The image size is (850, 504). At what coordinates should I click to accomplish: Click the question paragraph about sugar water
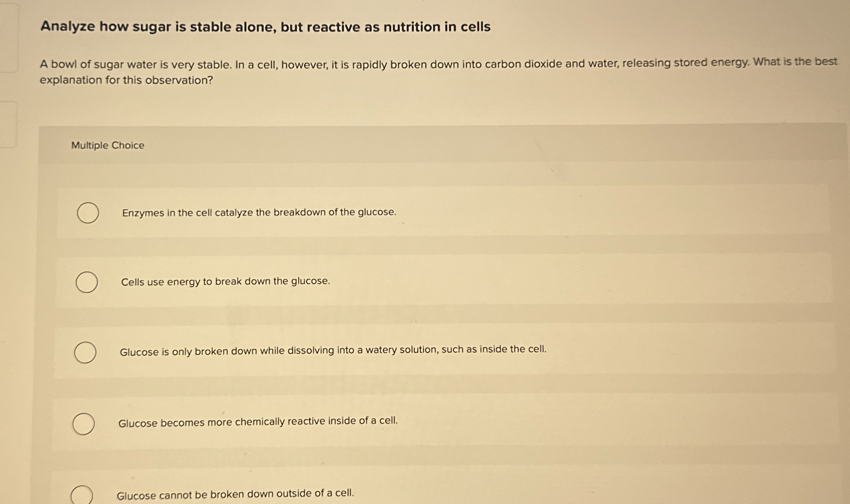point(438,71)
